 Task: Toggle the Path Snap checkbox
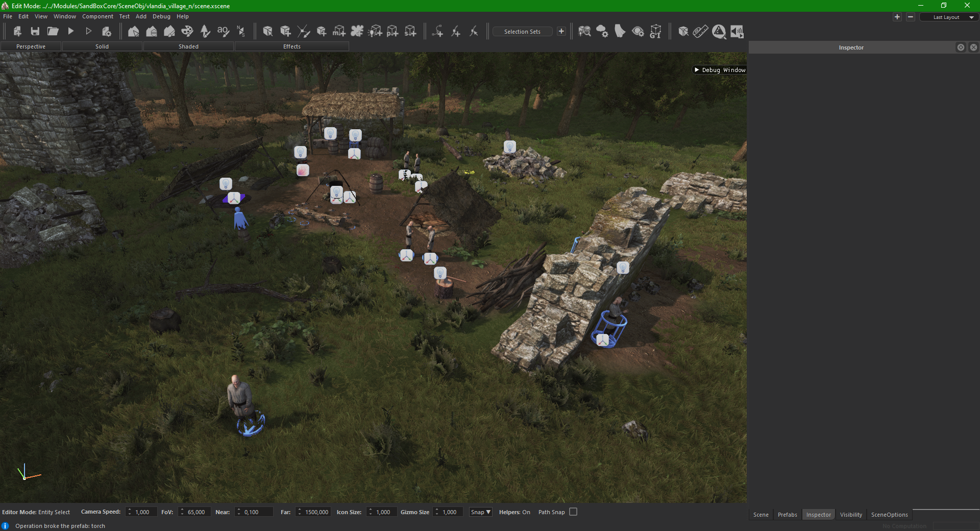point(573,512)
